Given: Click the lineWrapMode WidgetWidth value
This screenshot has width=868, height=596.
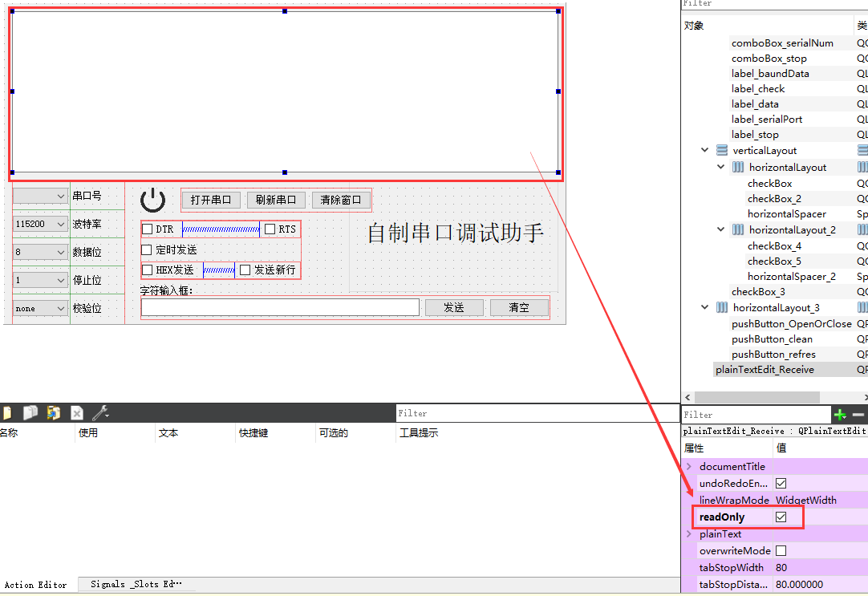Looking at the screenshot, I should pos(806,501).
